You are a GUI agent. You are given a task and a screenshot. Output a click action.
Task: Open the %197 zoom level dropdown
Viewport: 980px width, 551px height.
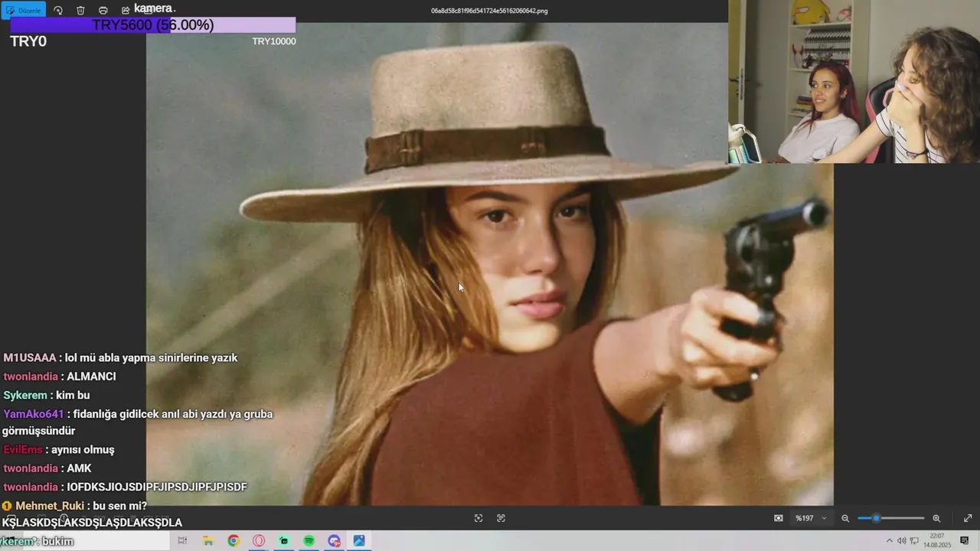[811, 518]
